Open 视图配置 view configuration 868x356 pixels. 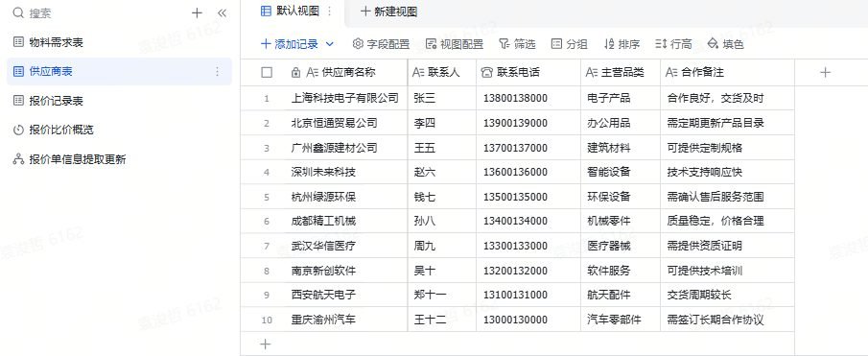[x=455, y=44]
